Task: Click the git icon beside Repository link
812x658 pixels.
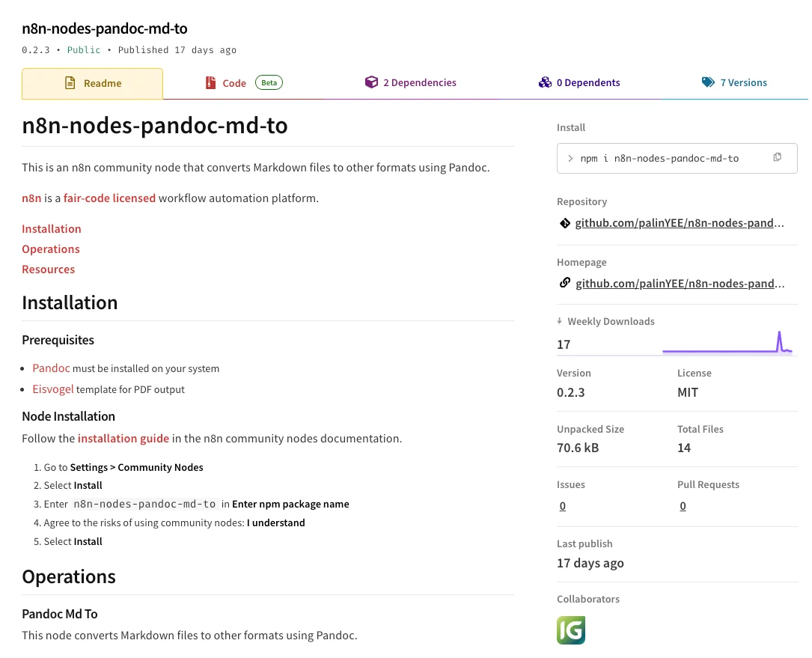Action: click(x=565, y=222)
